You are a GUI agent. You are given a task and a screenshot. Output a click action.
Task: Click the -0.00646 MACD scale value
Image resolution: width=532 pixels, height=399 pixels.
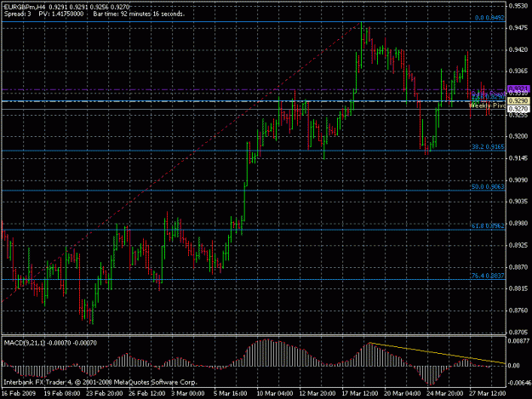tap(518, 383)
